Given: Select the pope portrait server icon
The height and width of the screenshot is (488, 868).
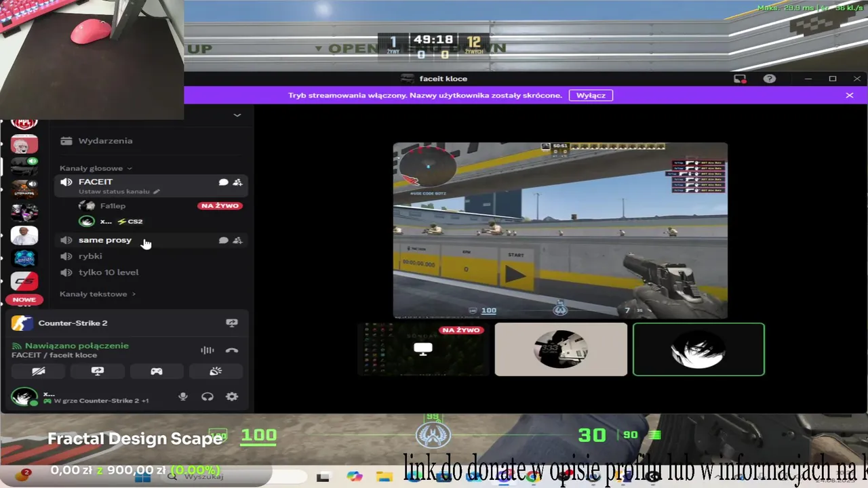Looking at the screenshot, I should coord(24,236).
